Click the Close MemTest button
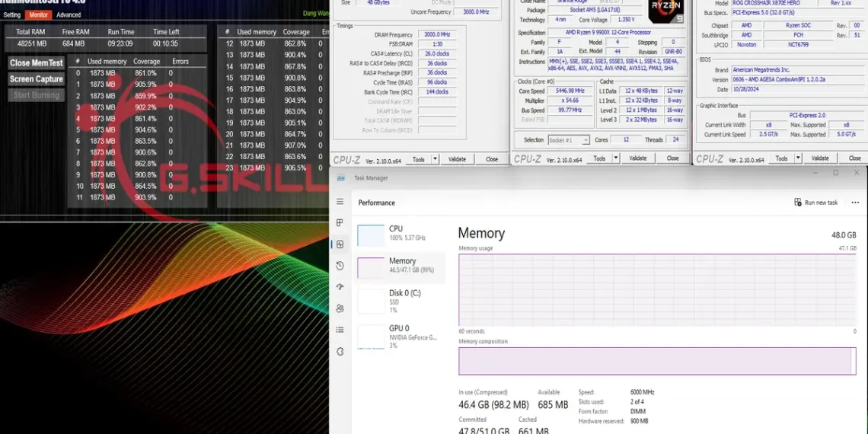The image size is (868, 434). 36,63
